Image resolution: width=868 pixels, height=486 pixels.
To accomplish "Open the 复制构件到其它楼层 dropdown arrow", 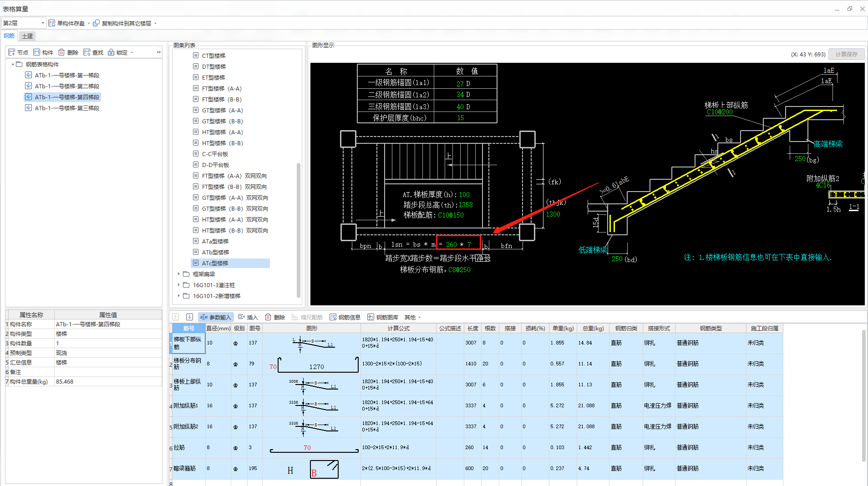I will tap(155, 23).
